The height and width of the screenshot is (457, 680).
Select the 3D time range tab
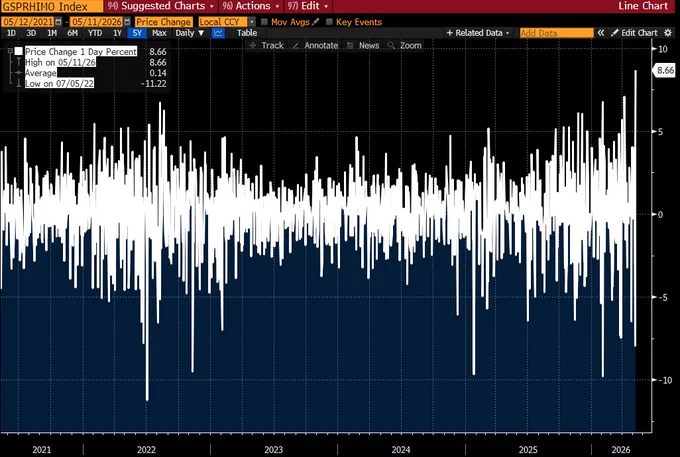31,33
